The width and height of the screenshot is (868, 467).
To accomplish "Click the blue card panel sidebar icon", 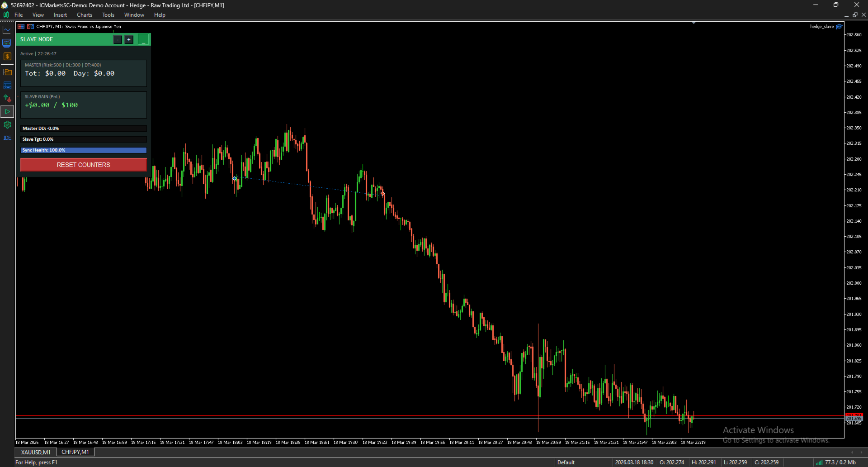I will (x=7, y=86).
